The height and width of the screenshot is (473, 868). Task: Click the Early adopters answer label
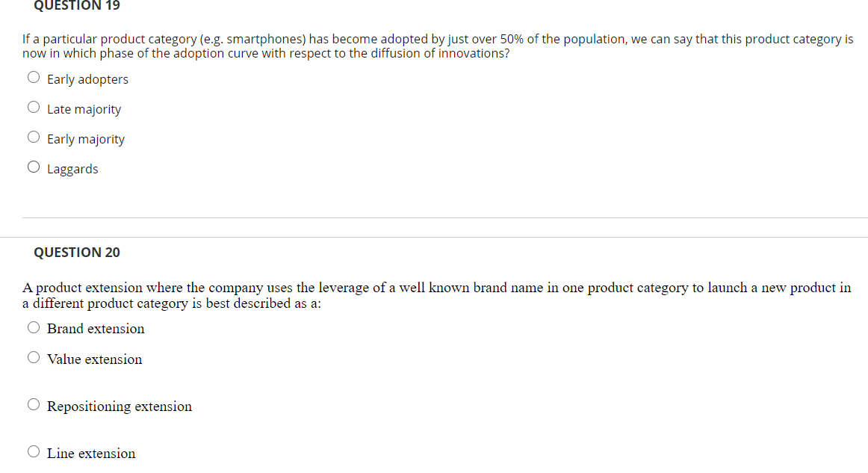pyautogui.click(x=87, y=78)
